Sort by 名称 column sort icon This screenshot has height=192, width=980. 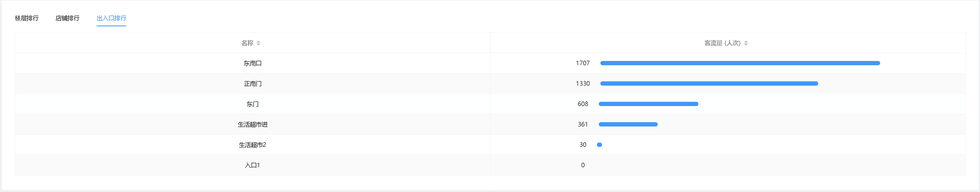click(x=258, y=43)
